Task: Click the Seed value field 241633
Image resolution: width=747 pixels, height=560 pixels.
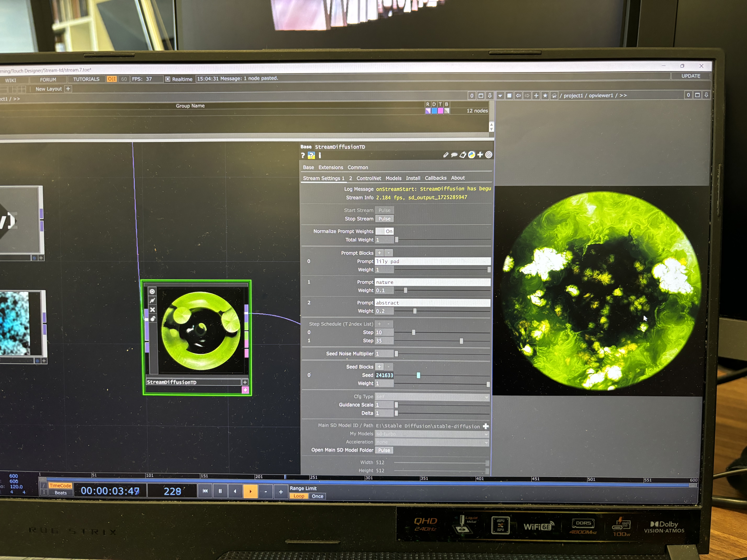Action: 384,375
